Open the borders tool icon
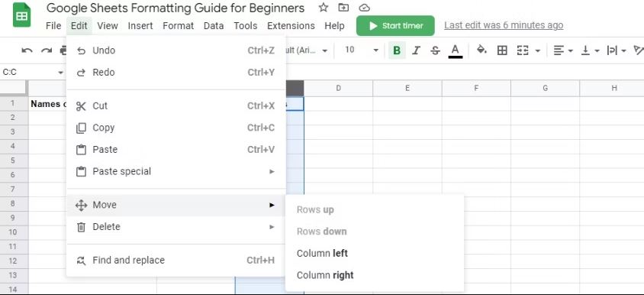 pos(502,50)
